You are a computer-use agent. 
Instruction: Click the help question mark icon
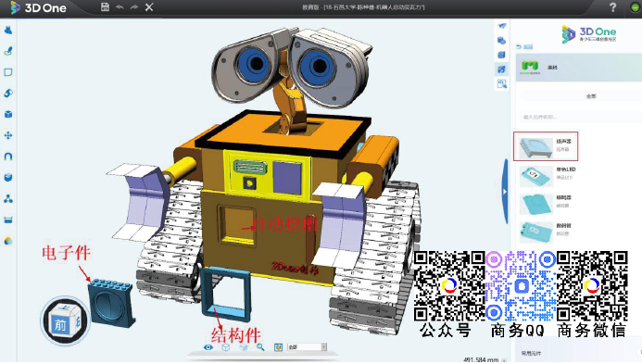point(612,7)
